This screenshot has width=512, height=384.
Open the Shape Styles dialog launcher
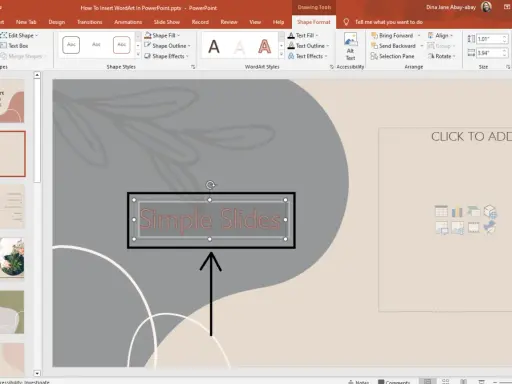point(193,67)
